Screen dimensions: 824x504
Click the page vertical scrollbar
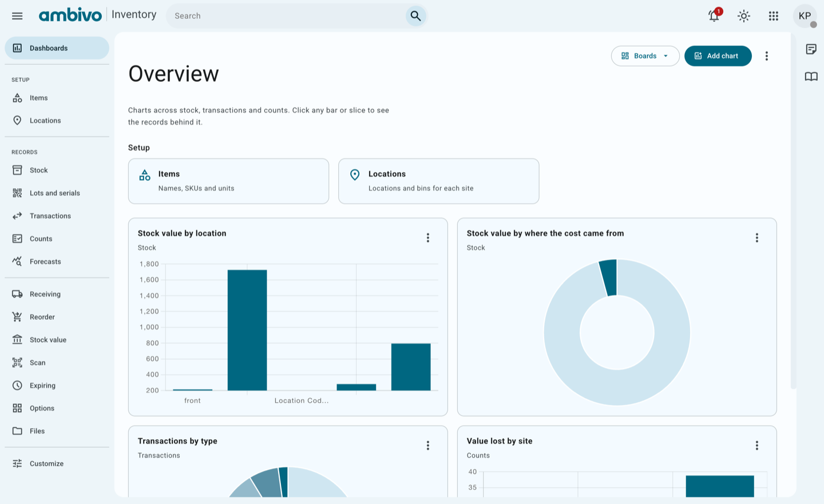tap(793, 211)
